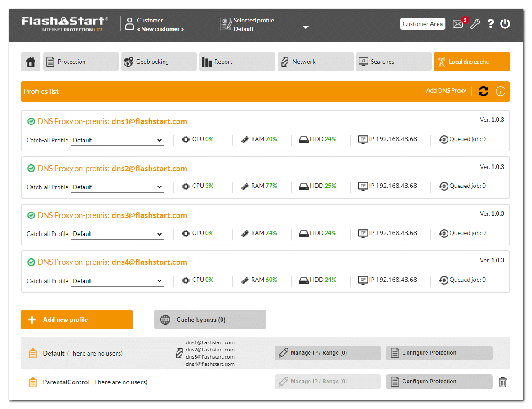Switch to the Geoblocking tab
532x409 pixels.
(x=159, y=62)
